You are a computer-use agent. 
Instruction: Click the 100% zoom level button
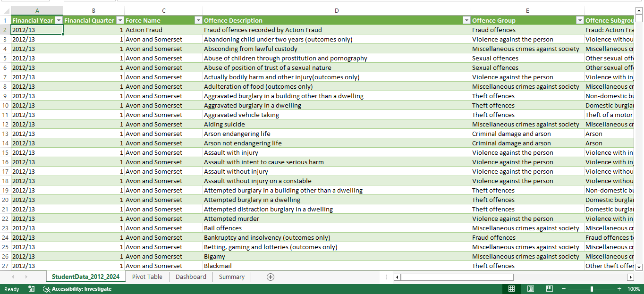(634, 289)
